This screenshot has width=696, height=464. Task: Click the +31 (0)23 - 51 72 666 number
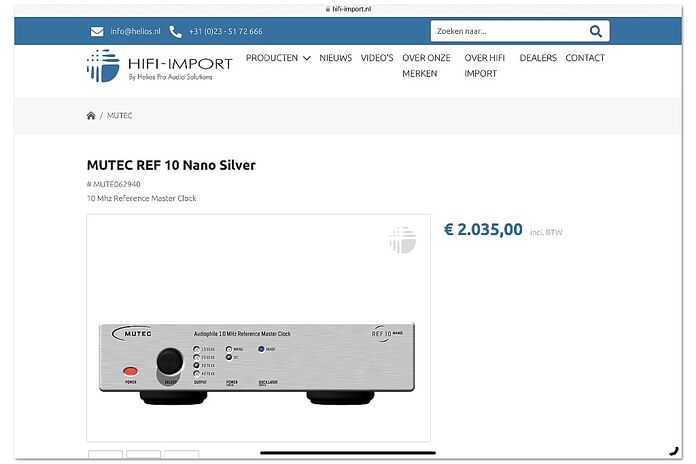[225, 32]
